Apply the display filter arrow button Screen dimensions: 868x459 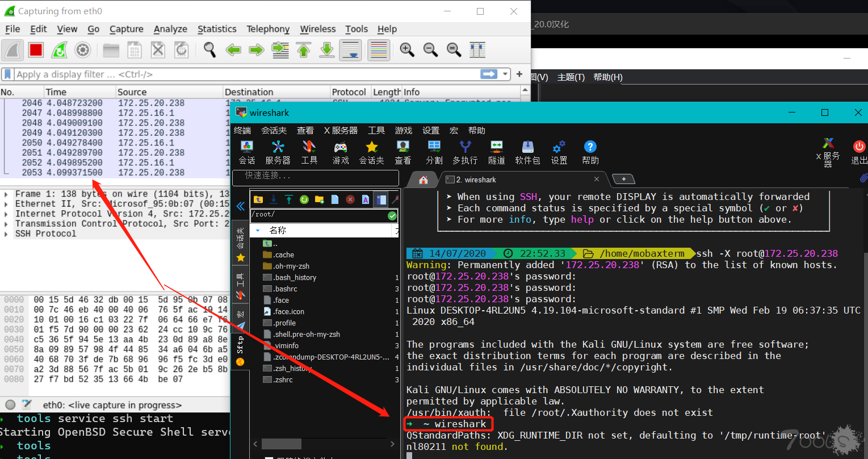488,74
